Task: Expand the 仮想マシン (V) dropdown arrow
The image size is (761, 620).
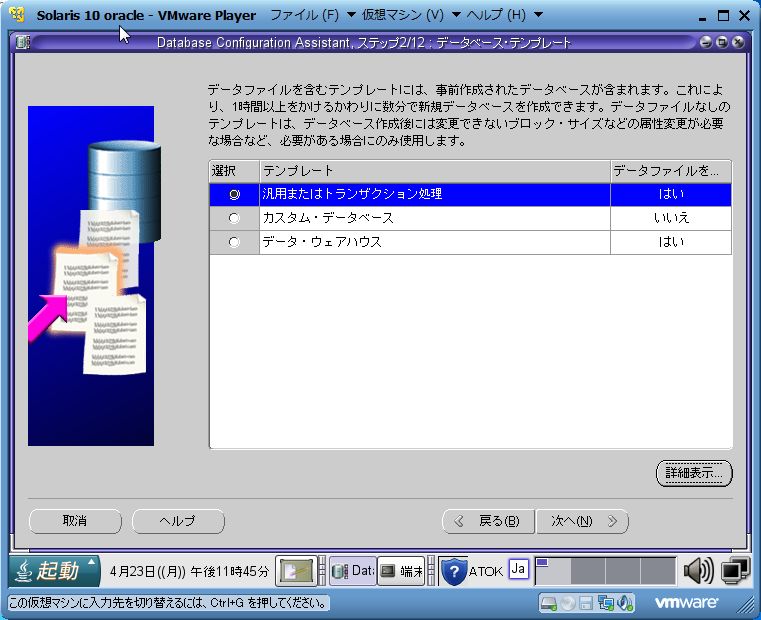Action: tap(456, 15)
